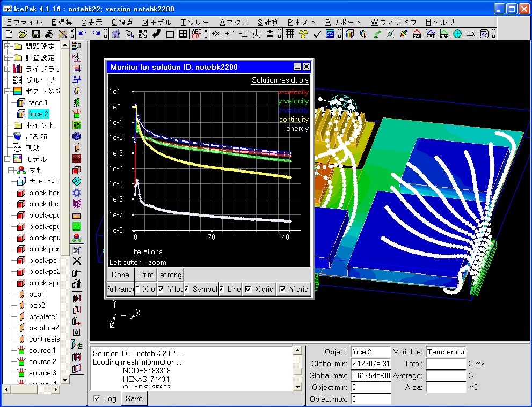The width and height of the screenshot is (532, 407).
Task: Disable the X grid checkbox
Action: (249, 289)
